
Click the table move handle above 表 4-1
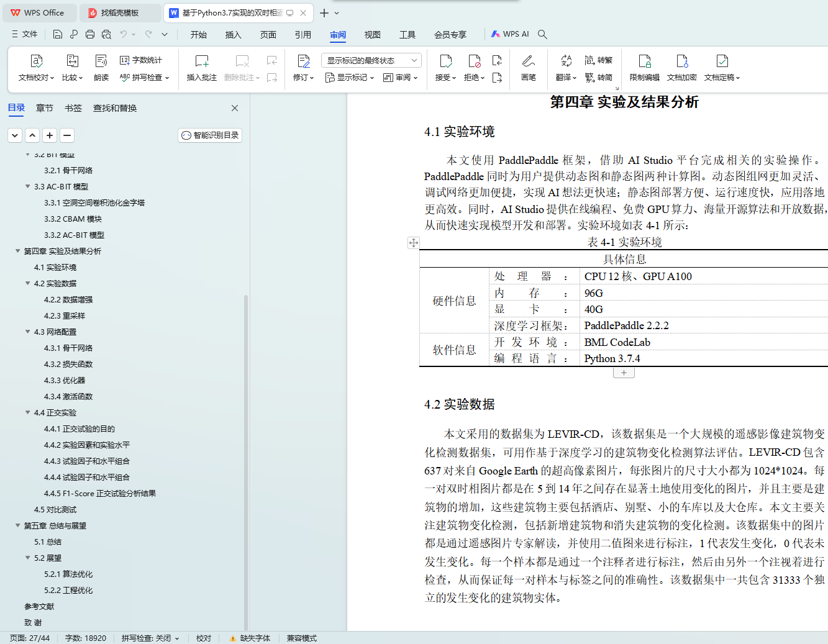point(414,243)
